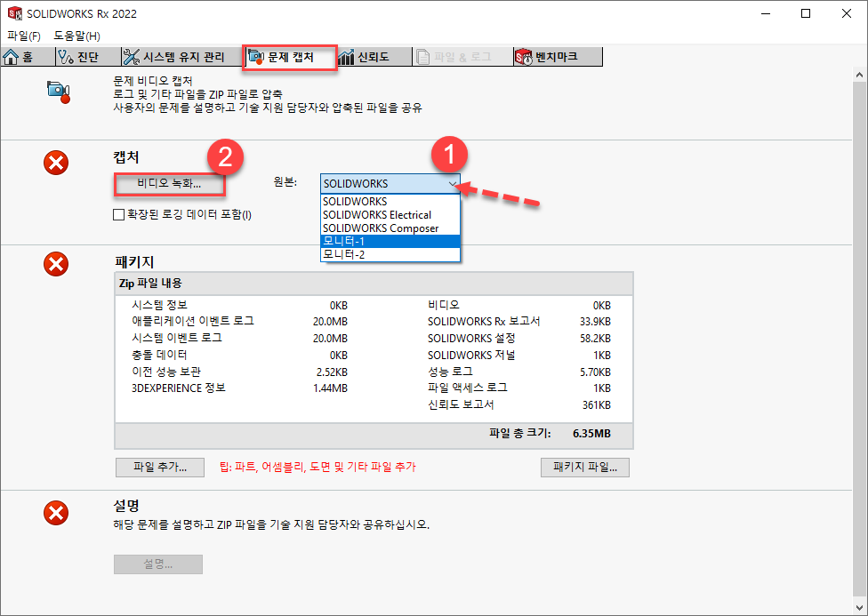Image resolution: width=868 pixels, height=616 pixels.
Task: Click the greyed 설명... button
Action: pyautogui.click(x=158, y=564)
